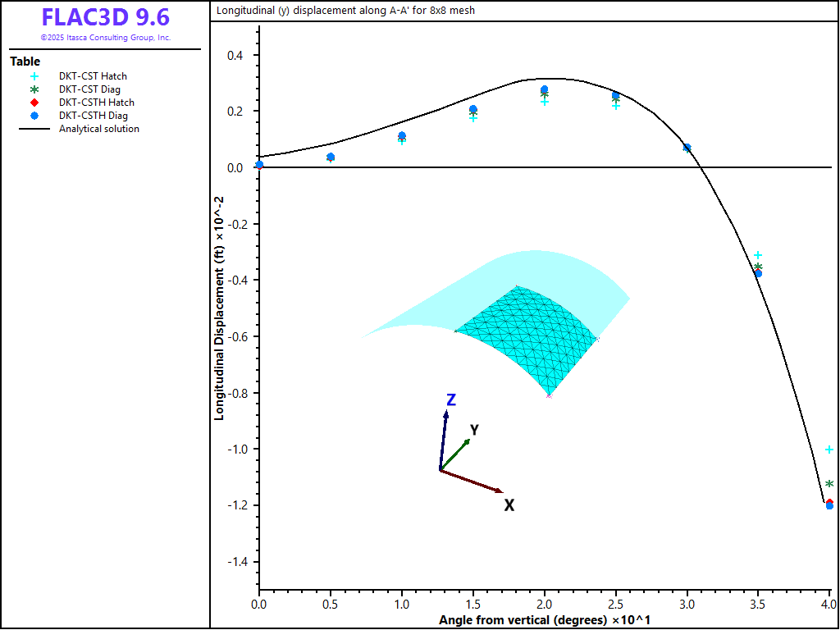Screen dimensions: 840x630
Task: Click the DKT-CST Diag green asterisk marker
Action: pos(34,89)
